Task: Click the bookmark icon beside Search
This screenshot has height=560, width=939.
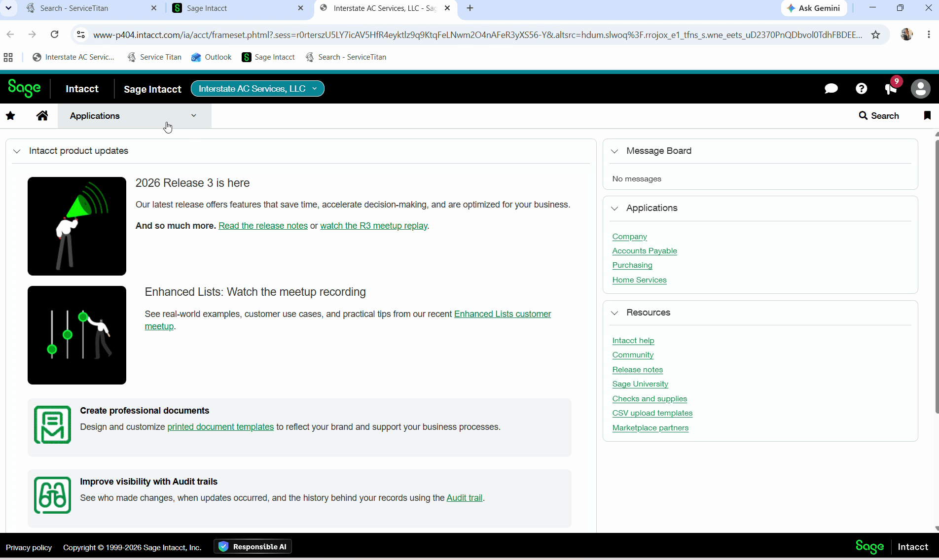Action: (x=927, y=115)
